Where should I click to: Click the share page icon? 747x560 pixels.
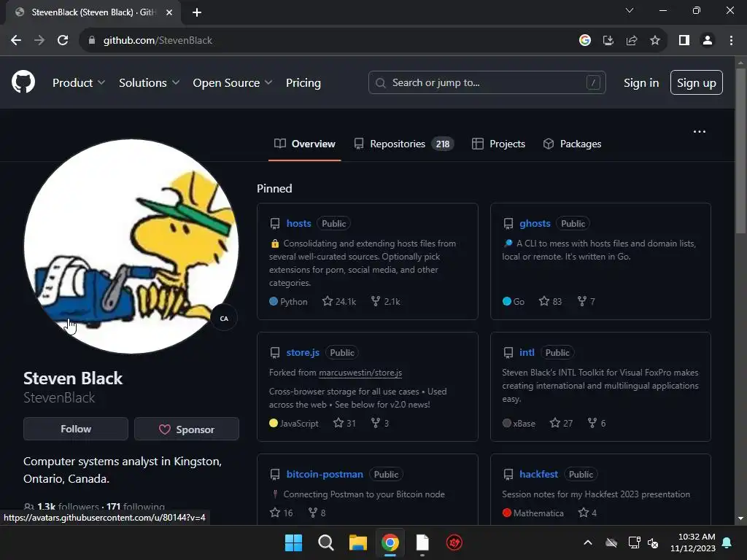(x=632, y=41)
